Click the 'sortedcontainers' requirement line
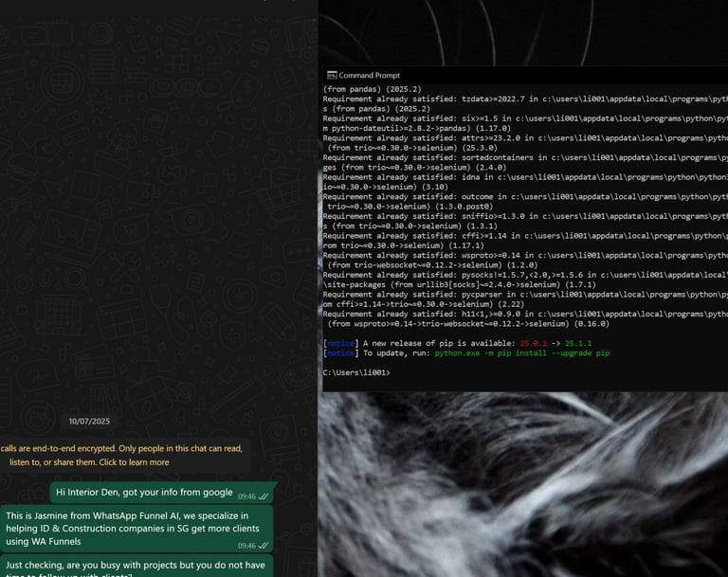 [x=525, y=157]
